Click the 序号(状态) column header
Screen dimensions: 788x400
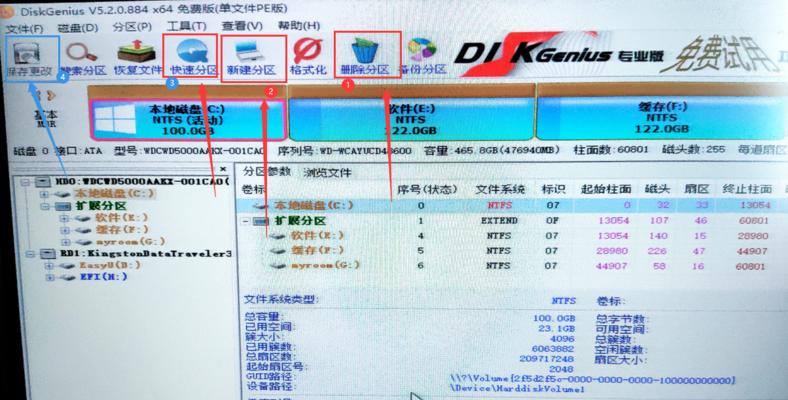(427, 189)
